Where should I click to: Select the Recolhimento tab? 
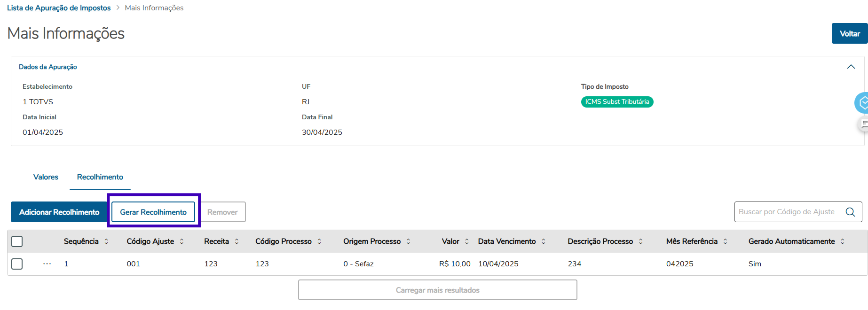(100, 177)
